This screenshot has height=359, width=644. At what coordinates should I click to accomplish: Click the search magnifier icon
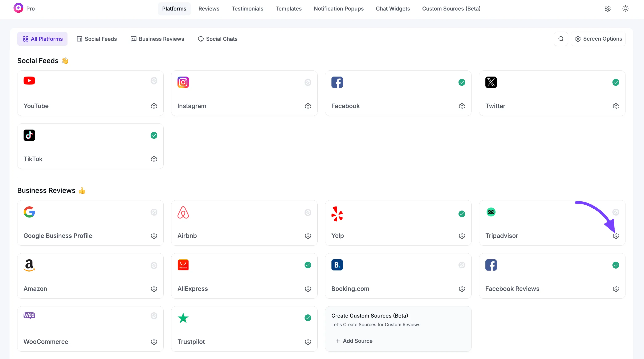pos(561,39)
